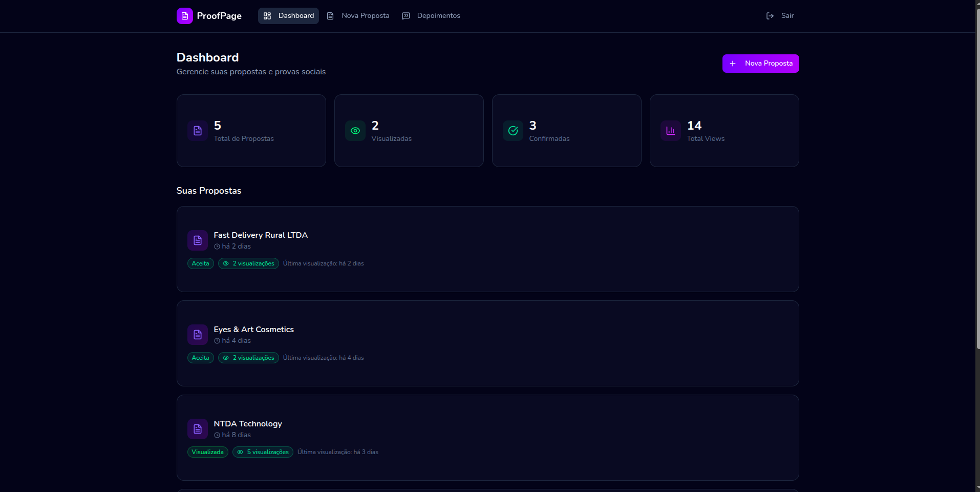
Task: Click the ProofPage logo icon
Action: [x=184, y=16]
